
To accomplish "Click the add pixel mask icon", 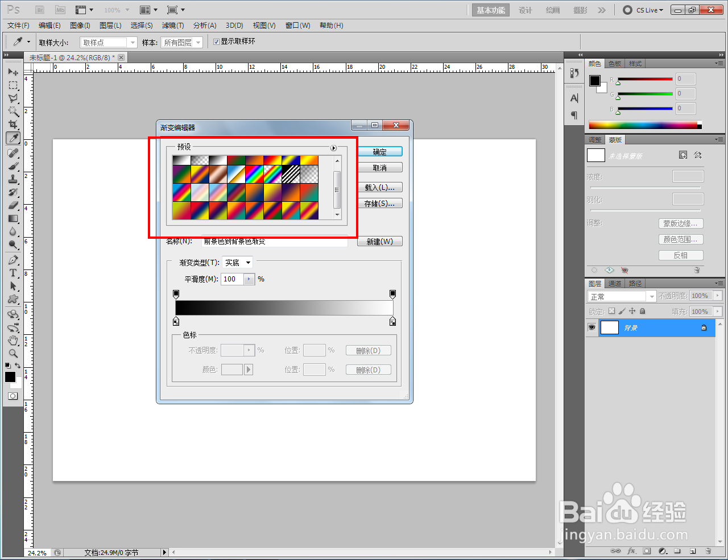I will [683, 155].
